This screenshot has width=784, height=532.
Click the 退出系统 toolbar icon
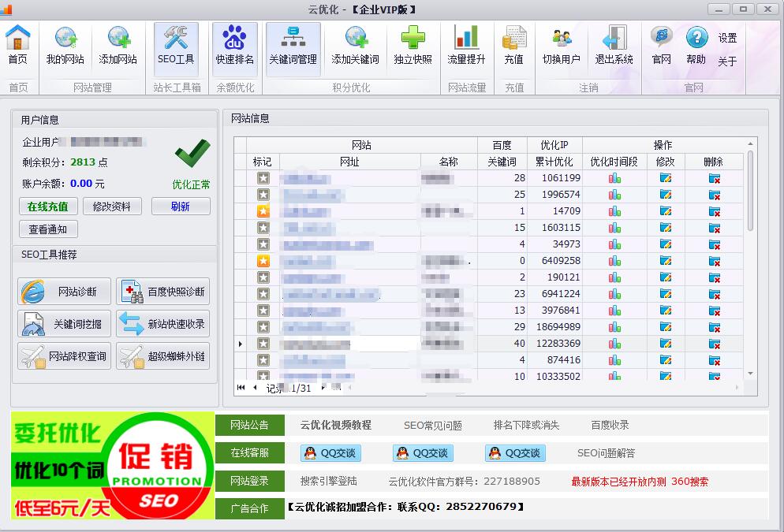click(x=614, y=45)
